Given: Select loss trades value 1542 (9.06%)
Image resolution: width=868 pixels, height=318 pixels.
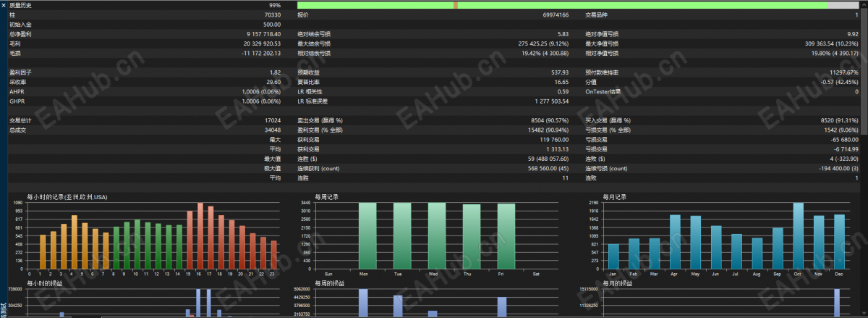Looking at the screenshot, I should click(841, 130).
